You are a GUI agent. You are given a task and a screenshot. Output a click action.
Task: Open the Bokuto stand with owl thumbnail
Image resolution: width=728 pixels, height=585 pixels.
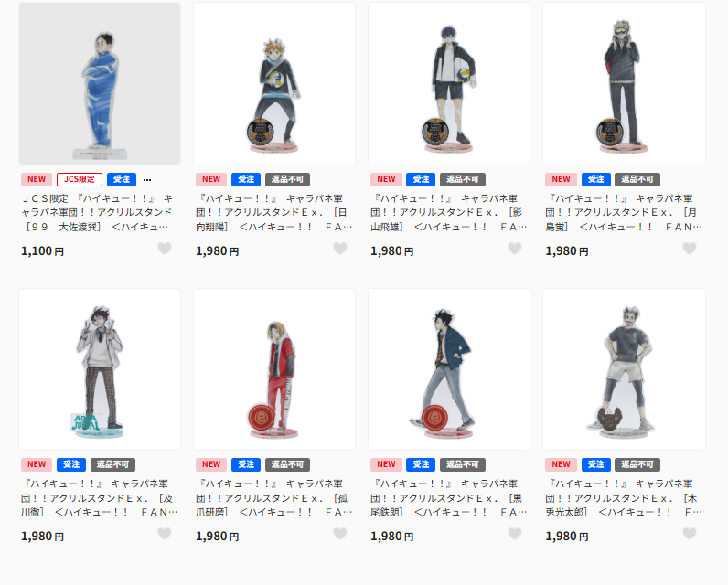tap(624, 369)
